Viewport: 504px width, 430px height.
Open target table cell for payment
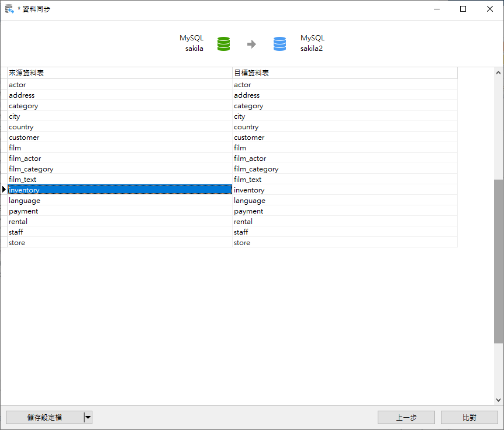pyautogui.click(x=344, y=211)
